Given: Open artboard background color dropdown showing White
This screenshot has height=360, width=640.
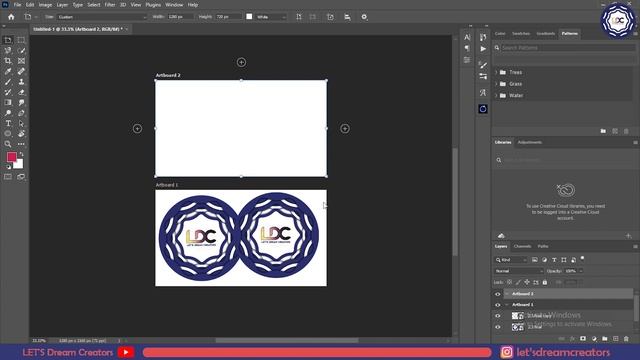Looking at the screenshot, I should point(271,17).
